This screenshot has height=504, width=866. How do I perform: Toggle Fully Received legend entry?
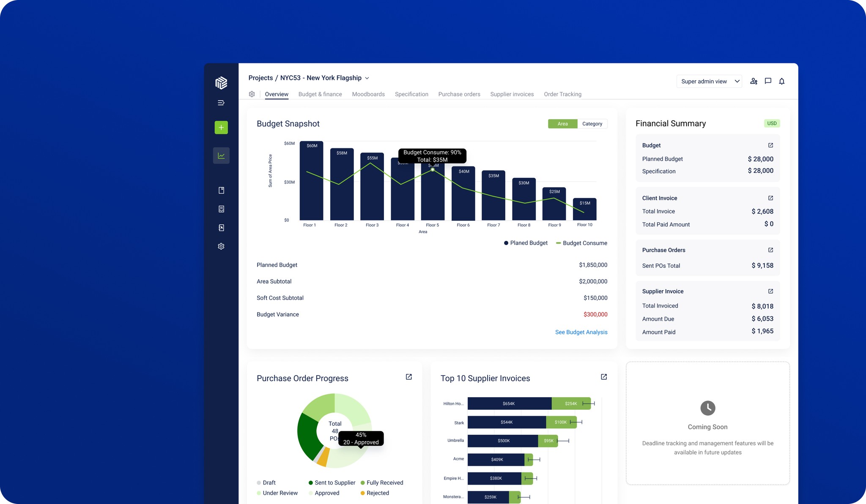[x=382, y=482]
